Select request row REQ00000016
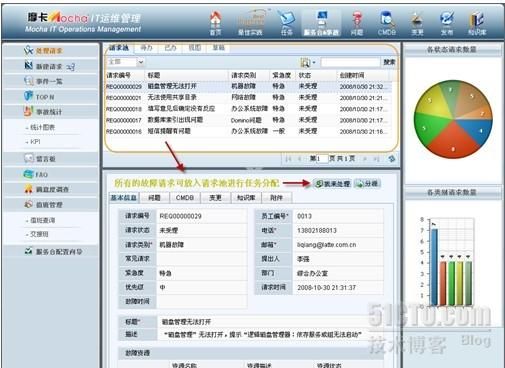The image size is (505, 368). [x=249, y=131]
